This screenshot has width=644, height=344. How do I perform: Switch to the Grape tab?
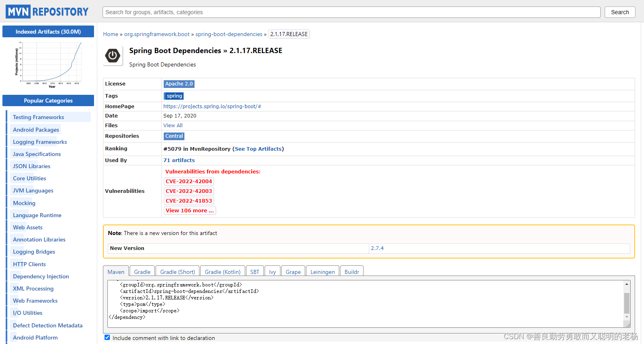tap(293, 271)
